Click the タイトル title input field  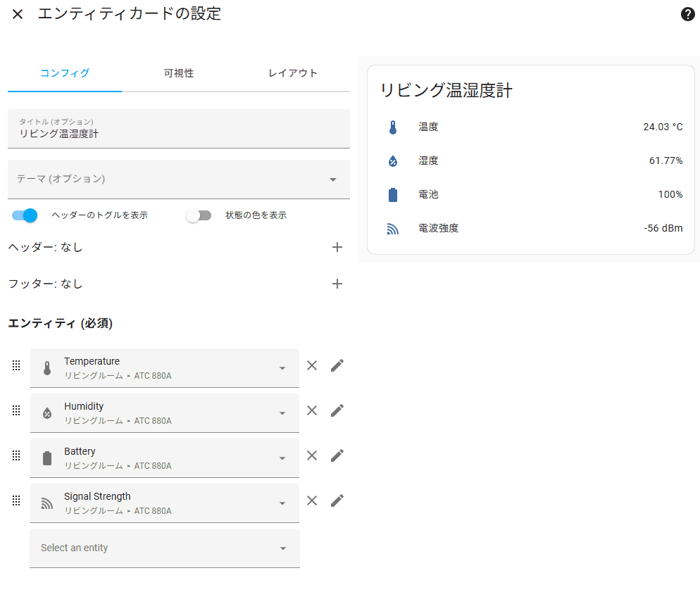click(x=179, y=129)
